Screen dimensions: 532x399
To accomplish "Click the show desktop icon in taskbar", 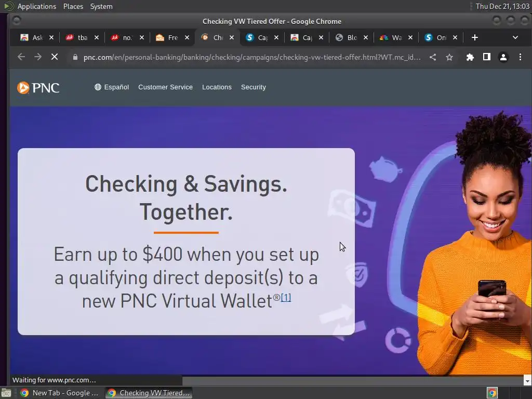I will [x=6, y=393].
